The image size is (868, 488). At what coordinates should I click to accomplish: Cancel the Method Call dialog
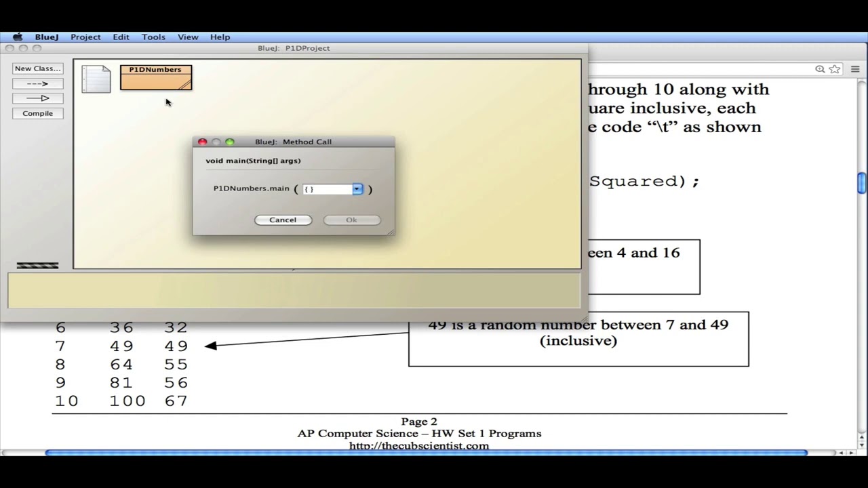(x=283, y=220)
